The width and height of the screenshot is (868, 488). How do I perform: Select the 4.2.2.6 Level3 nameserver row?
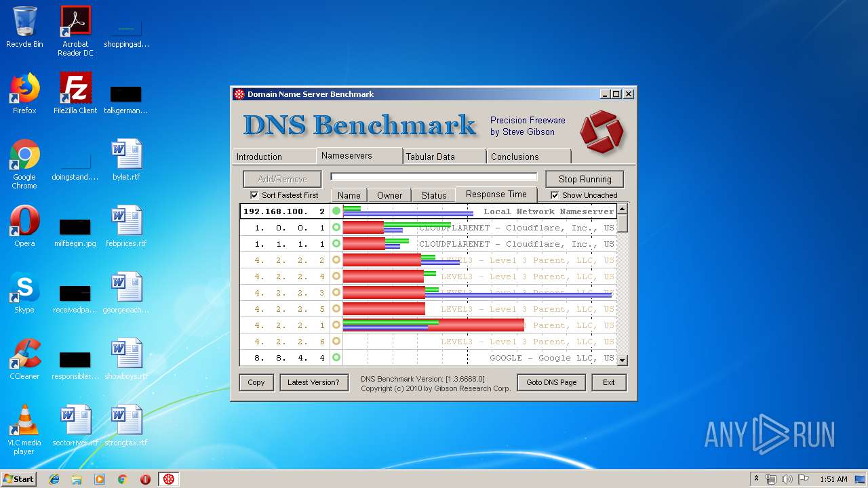tap(428, 342)
